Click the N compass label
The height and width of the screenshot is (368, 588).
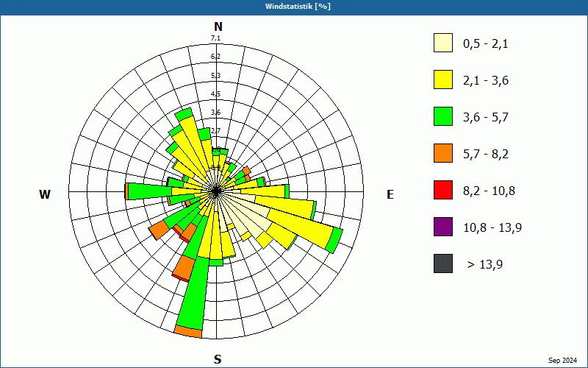tap(218, 26)
